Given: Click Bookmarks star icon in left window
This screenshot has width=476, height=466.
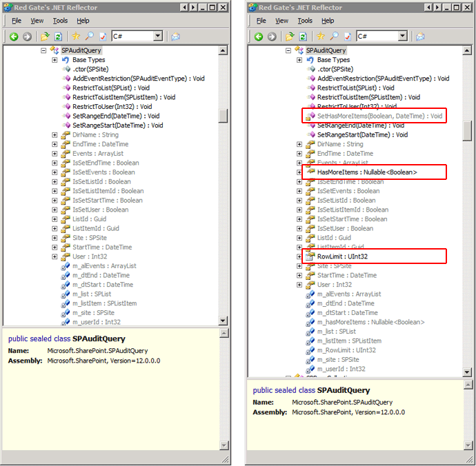Looking at the screenshot, I should tap(76, 37).
